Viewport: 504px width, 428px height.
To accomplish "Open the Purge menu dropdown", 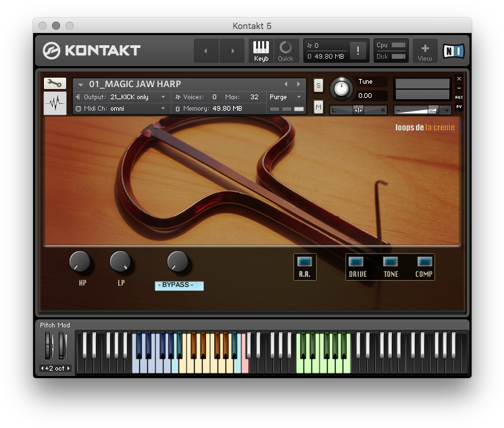I will [x=285, y=97].
